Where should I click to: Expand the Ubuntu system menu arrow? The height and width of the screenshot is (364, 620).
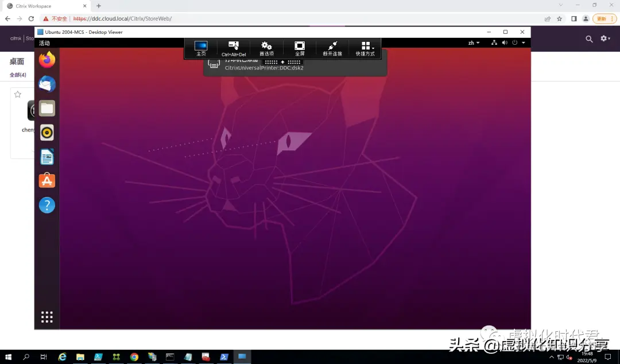[x=524, y=42]
